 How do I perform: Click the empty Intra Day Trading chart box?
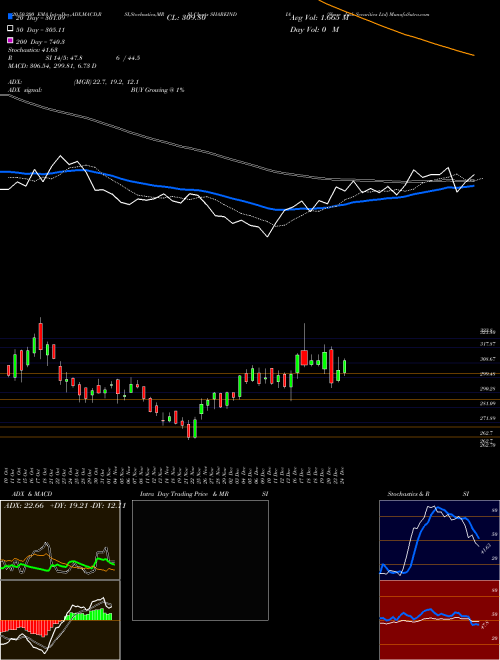click(200, 560)
